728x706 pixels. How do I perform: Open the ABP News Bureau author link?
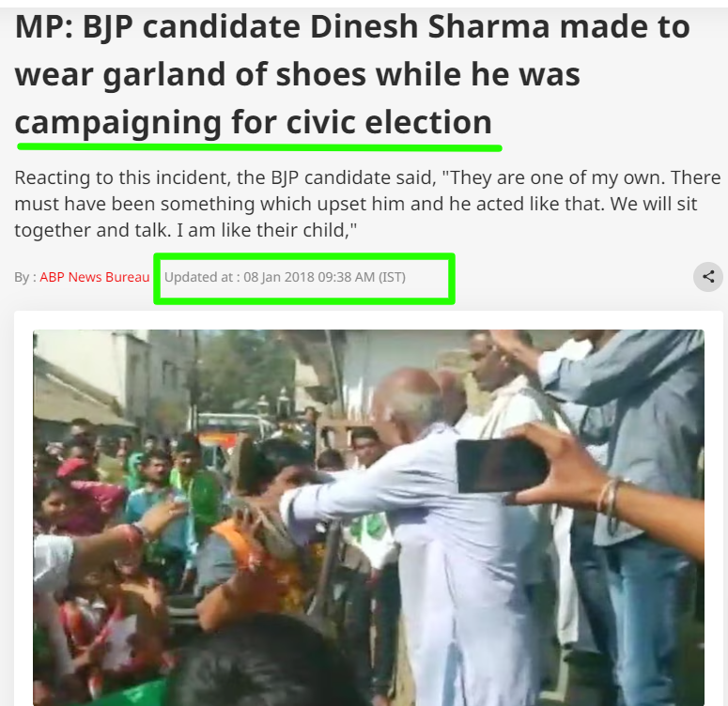coord(94,277)
